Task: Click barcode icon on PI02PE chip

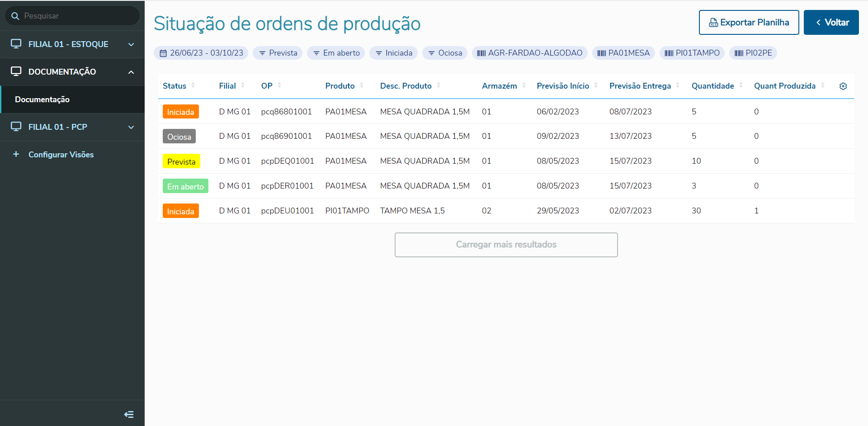Action: (x=739, y=53)
